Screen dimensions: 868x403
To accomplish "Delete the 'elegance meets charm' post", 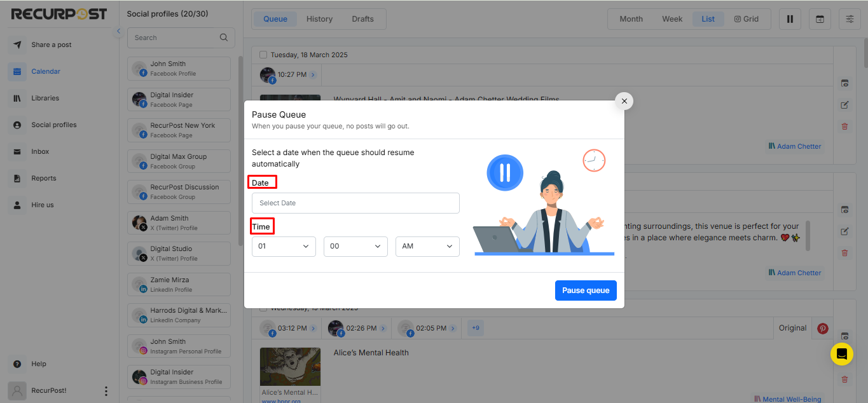I will click(x=844, y=253).
